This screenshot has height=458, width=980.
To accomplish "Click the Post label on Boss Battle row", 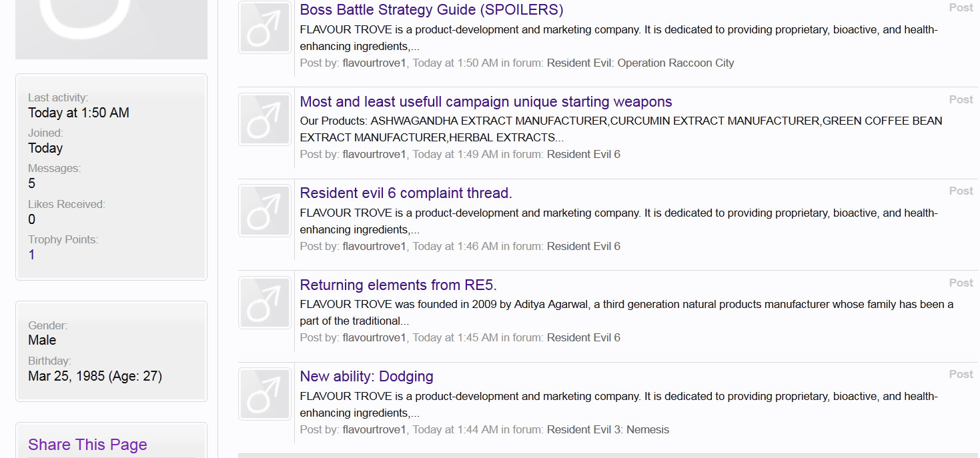I will (x=961, y=8).
